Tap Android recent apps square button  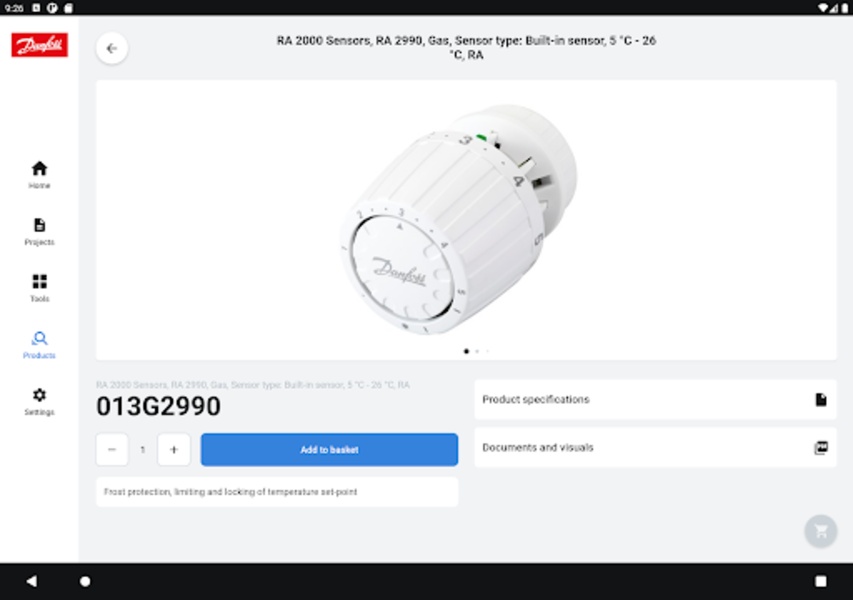[x=820, y=581]
